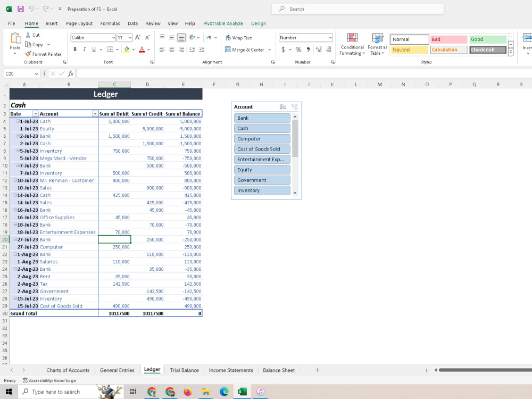This screenshot has width=532, height=399.
Task: Align text left
Action: click(162, 49)
